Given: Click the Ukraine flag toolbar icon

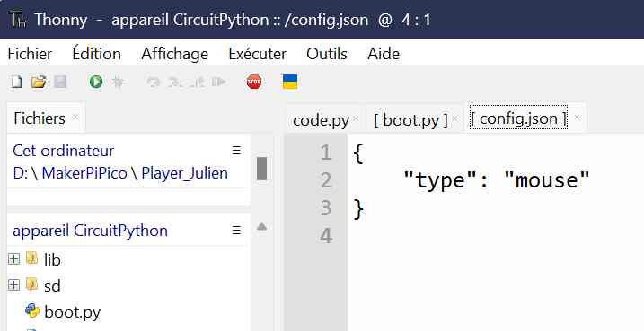Looking at the screenshot, I should click(x=290, y=82).
